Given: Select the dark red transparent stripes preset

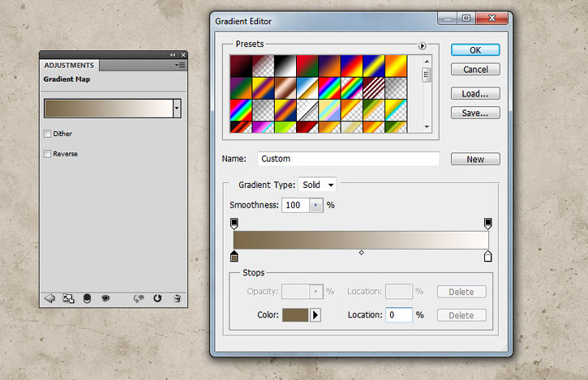Looking at the screenshot, I should (x=374, y=88).
